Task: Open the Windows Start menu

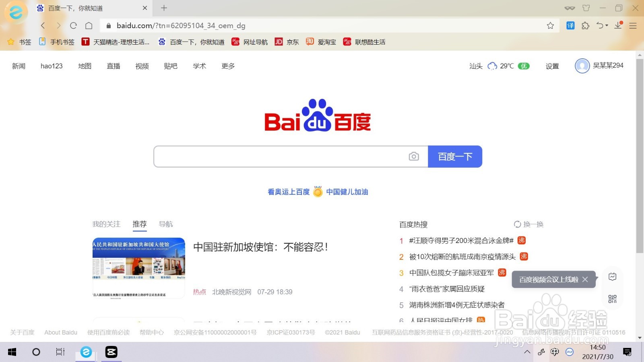Action: [12, 352]
